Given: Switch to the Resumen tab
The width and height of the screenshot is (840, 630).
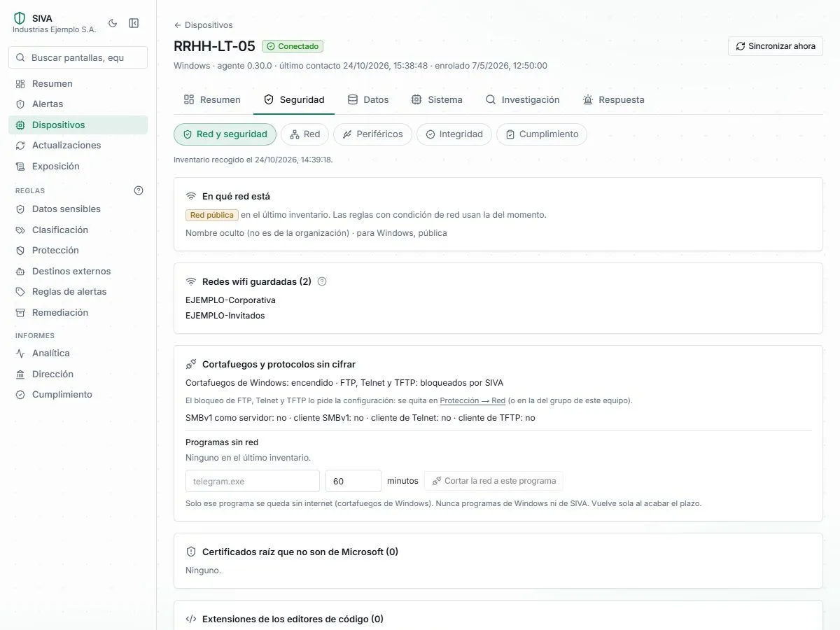Looking at the screenshot, I should click(x=212, y=99).
